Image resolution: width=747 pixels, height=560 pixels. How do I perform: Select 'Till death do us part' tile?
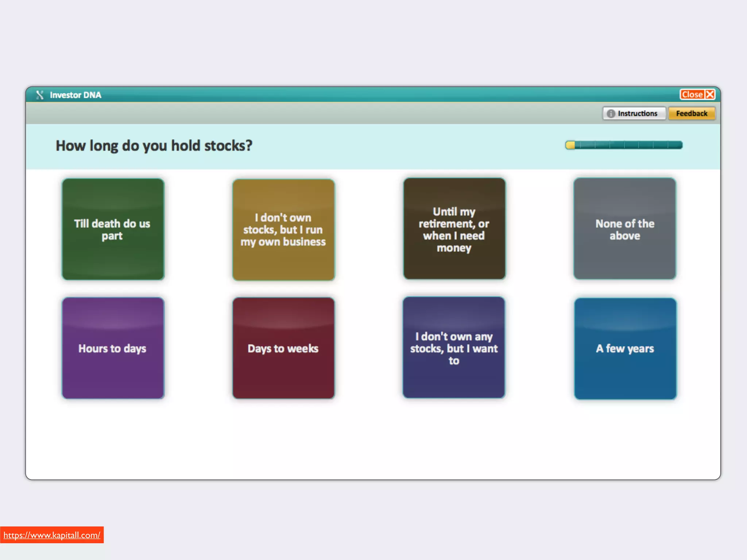coord(113,229)
